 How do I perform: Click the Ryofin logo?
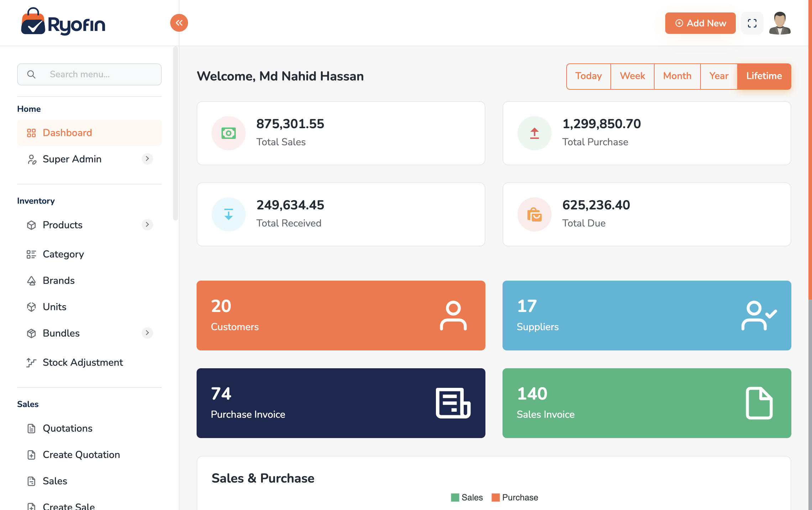tap(63, 22)
